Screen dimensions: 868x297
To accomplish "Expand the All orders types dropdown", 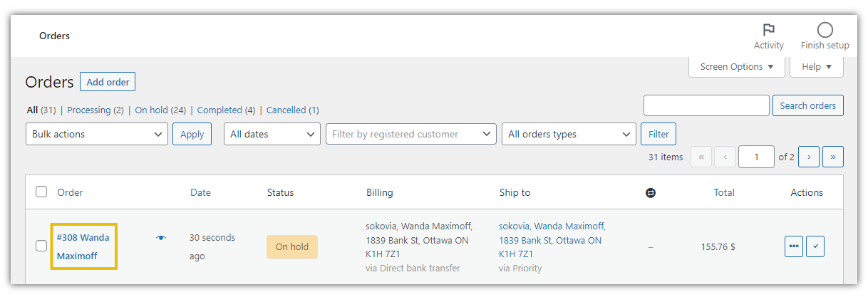I will [x=569, y=134].
